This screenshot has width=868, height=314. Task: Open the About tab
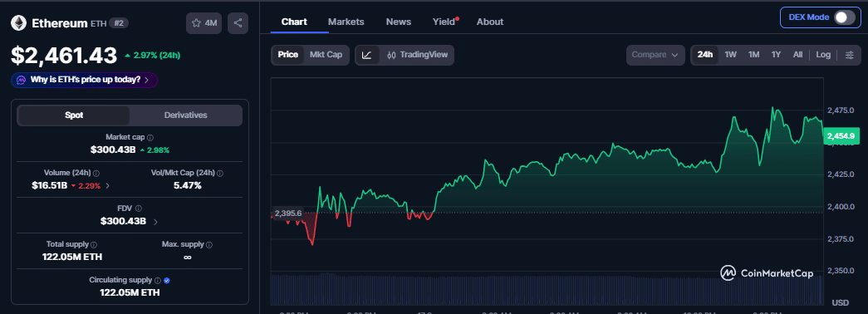click(x=490, y=22)
